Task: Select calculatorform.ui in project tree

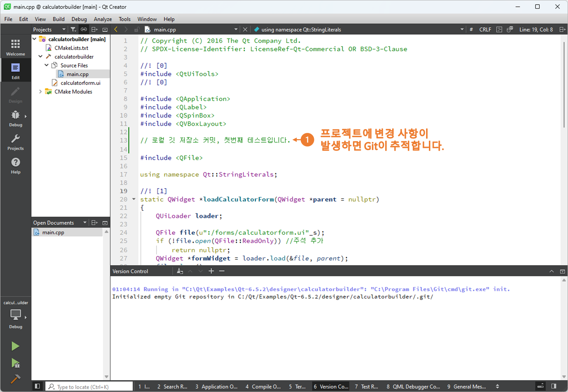Action: tap(80, 83)
